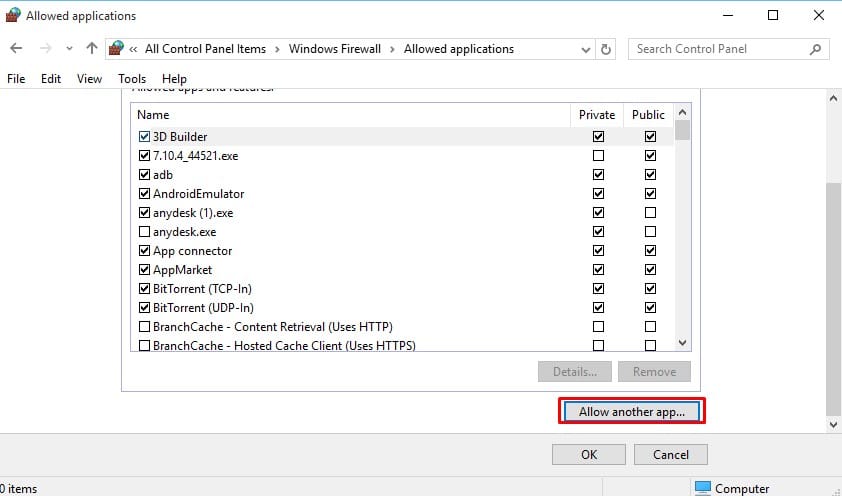Open the Help menu
This screenshot has height=496, width=842.
point(174,79)
